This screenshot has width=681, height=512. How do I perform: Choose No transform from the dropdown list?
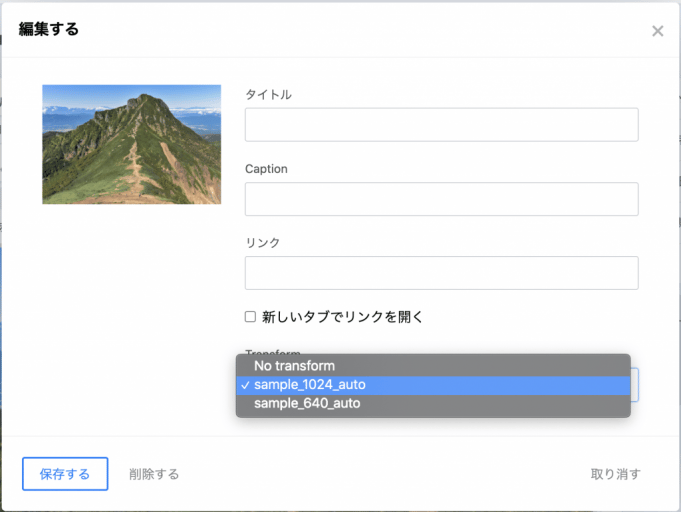coord(294,366)
